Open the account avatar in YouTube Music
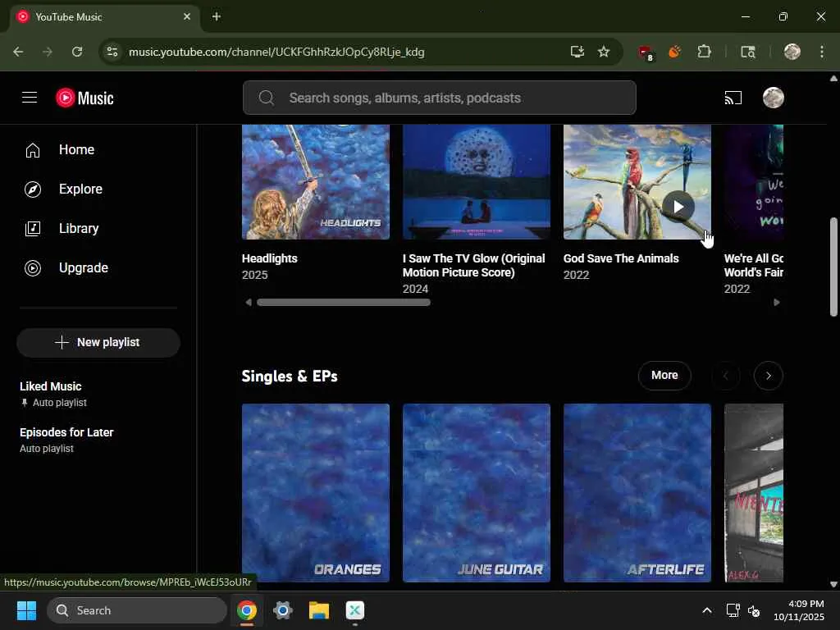840x630 pixels. pyautogui.click(x=773, y=98)
